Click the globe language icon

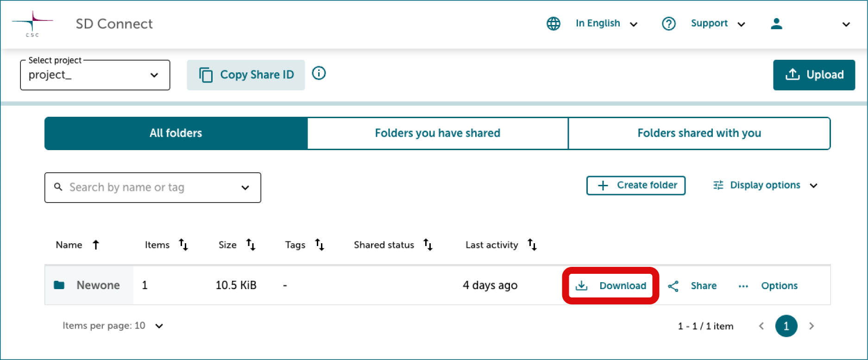(554, 24)
